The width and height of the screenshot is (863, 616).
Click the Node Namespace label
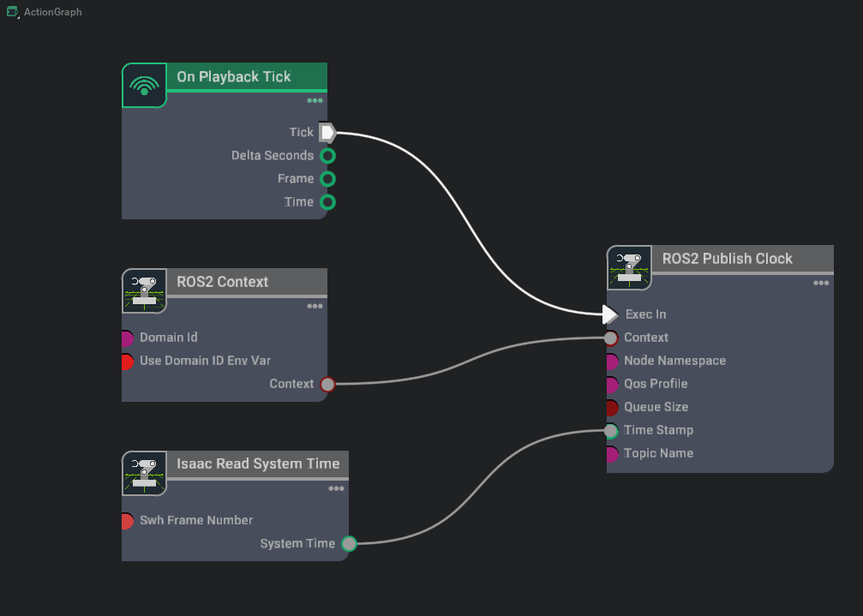click(674, 361)
